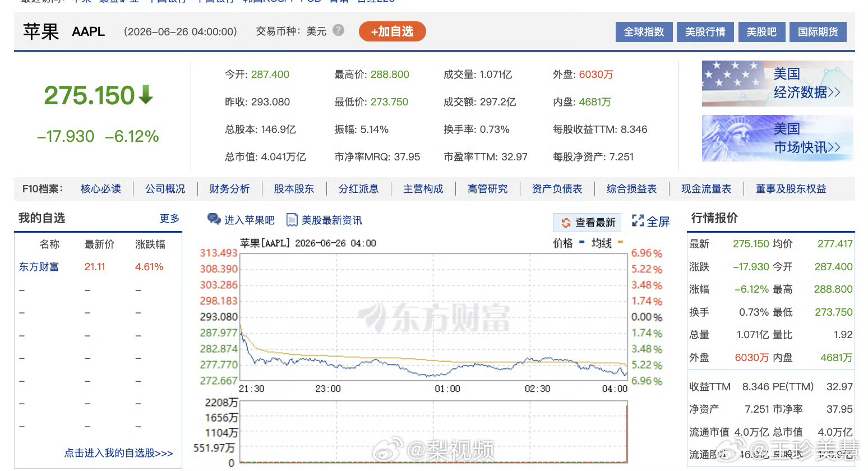
Task: Click the blue 价格 legend marker
Action: click(581, 243)
